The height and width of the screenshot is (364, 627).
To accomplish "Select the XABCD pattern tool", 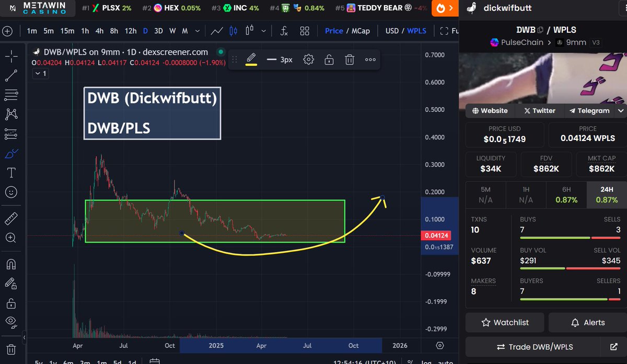I will click(11, 114).
